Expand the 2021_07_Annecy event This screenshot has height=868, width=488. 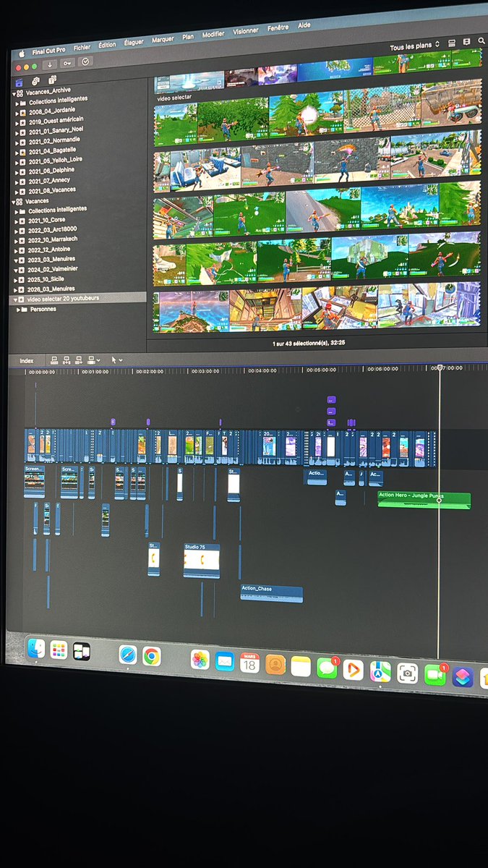tap(17, 181)
